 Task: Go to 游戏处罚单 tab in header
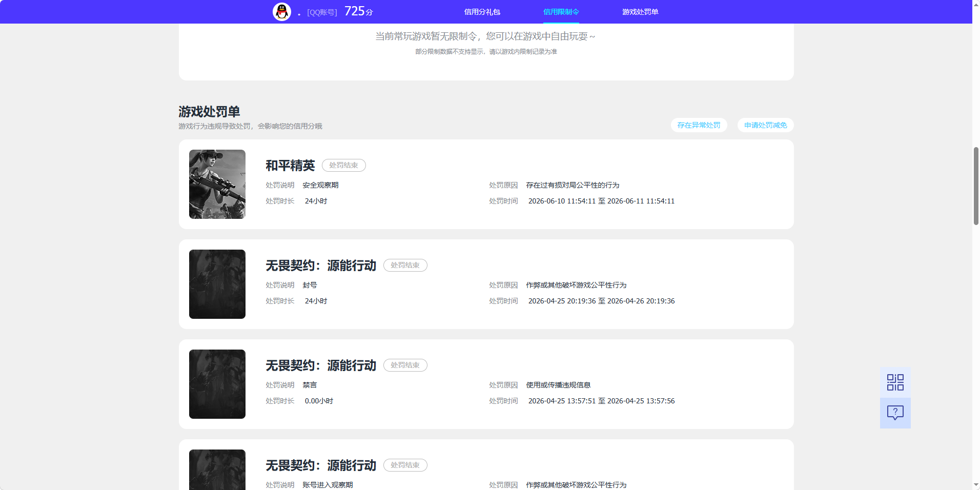pos(640,12)
